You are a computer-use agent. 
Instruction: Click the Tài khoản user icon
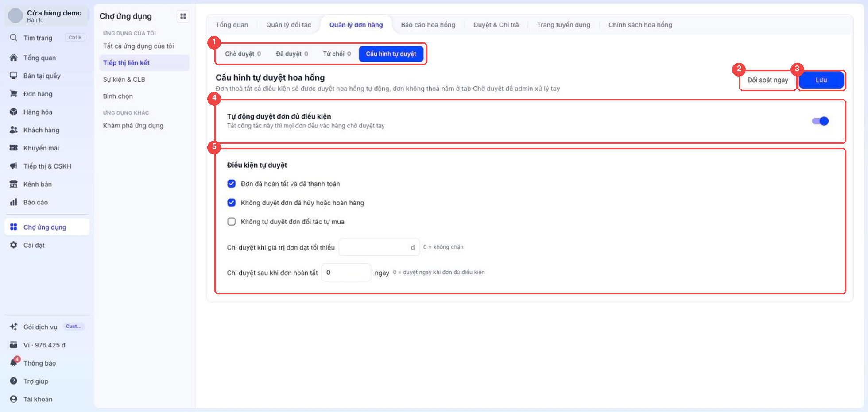pos(14,399)
